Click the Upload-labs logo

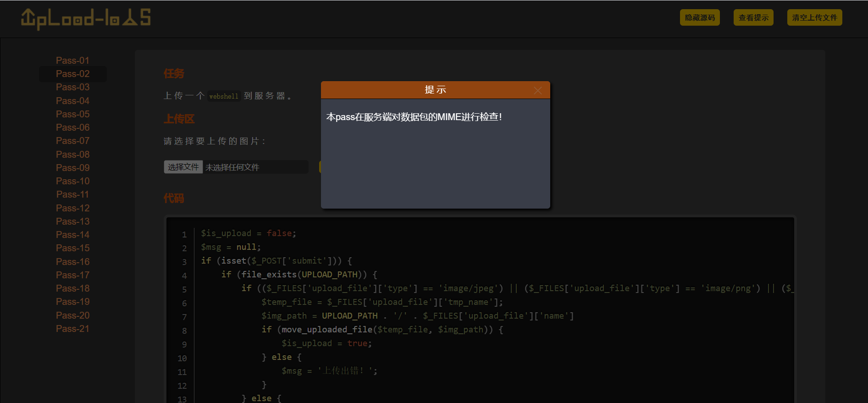86,19
